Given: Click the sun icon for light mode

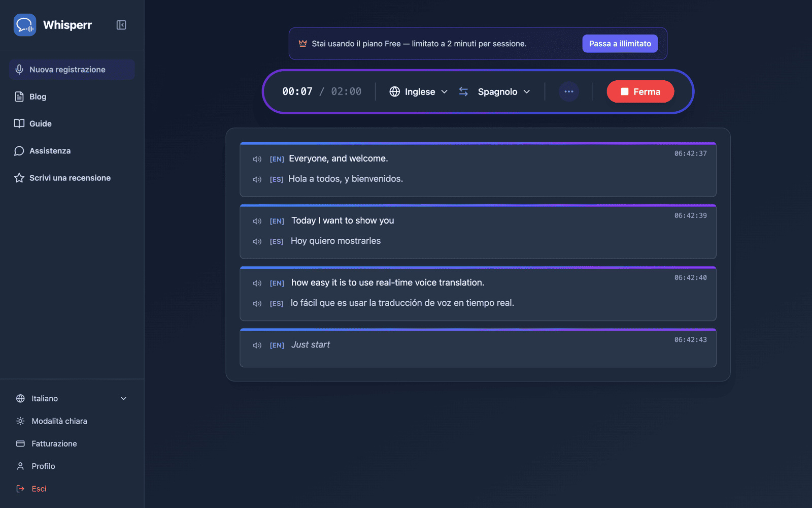Looking at the screenshot, I should point(20,421).
